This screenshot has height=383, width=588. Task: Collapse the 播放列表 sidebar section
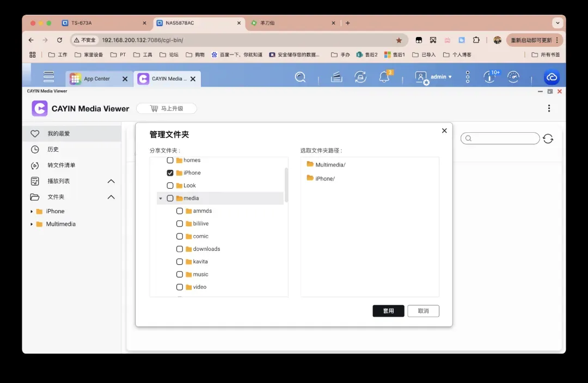pyautogui.click(x=111, y=181)
